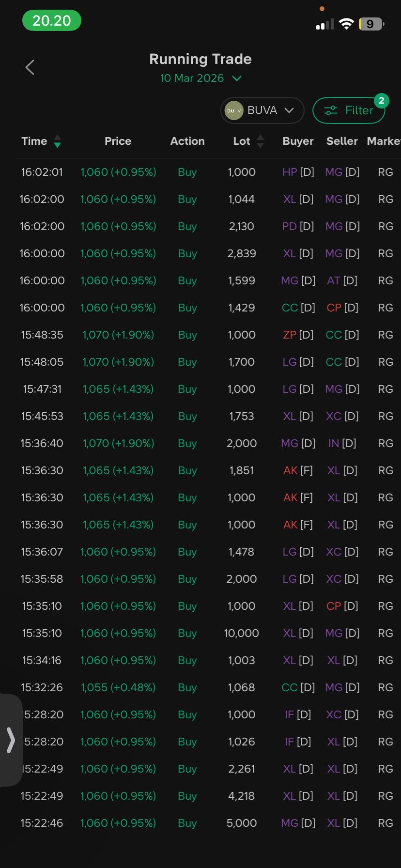Tap the cellular signal bars icon
Image resolution: width=401 pixels, height=868 pixels.
pyautogui.click(x=325, y=24)
